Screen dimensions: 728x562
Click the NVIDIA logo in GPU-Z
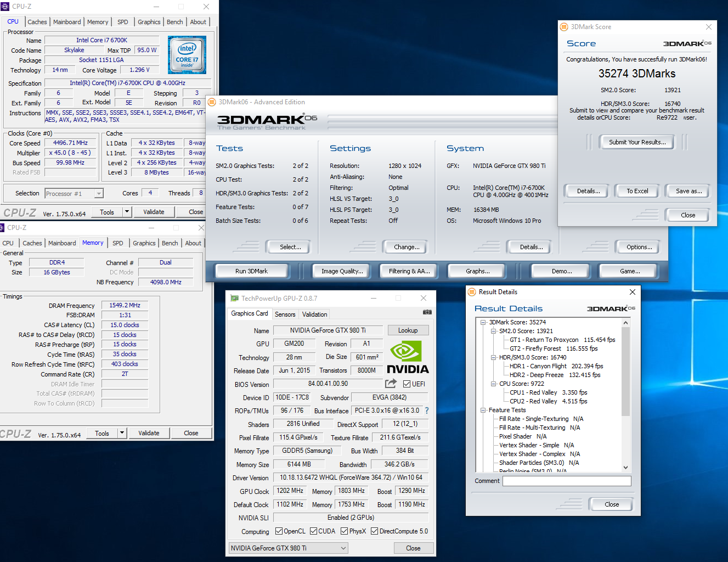(x=408, y=357)
